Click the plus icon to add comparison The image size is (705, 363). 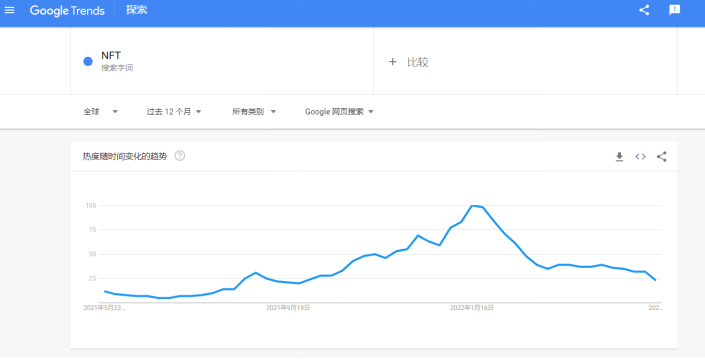(393, 62)
